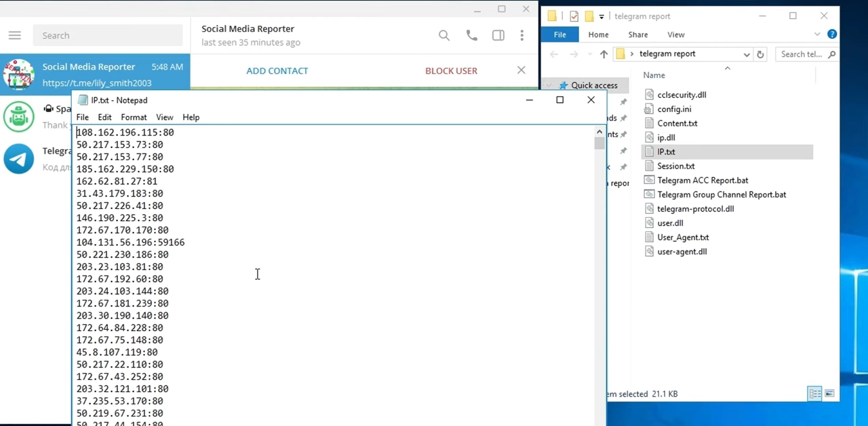Select user-agent.dll file
868x426 pixels.
[682, 252]
